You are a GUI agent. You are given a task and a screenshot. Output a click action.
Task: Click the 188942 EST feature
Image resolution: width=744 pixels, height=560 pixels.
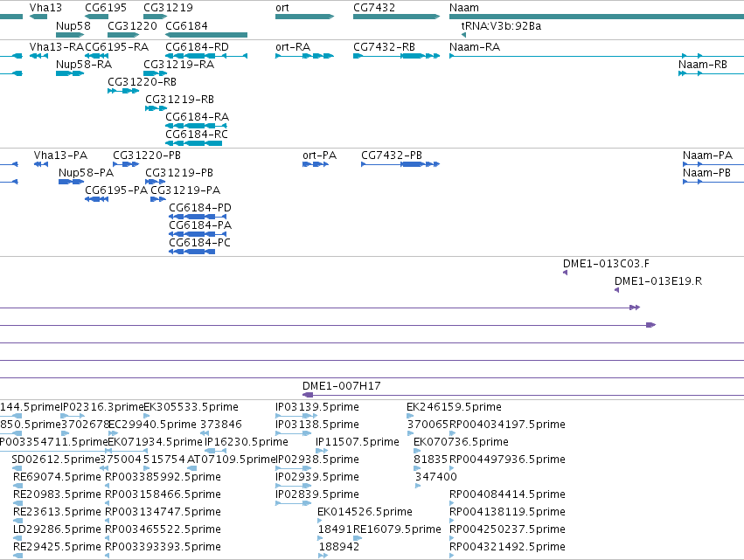point(323,556)
